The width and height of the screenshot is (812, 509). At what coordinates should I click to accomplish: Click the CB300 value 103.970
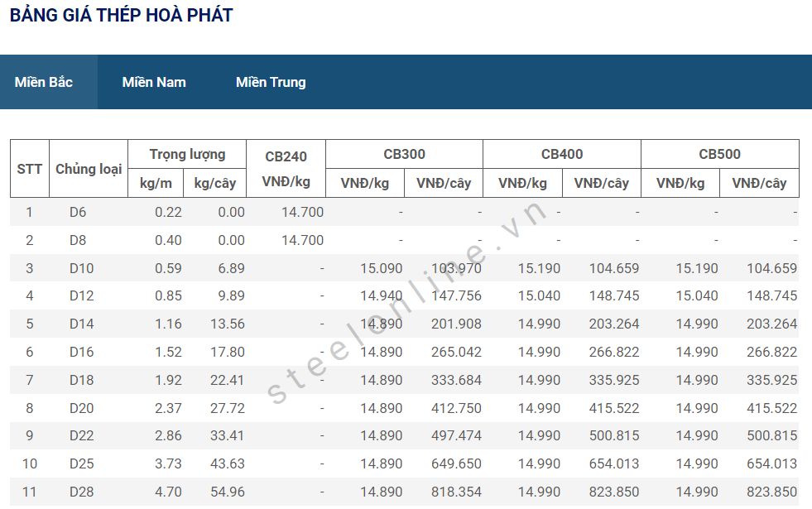click(x=456, y=268)
